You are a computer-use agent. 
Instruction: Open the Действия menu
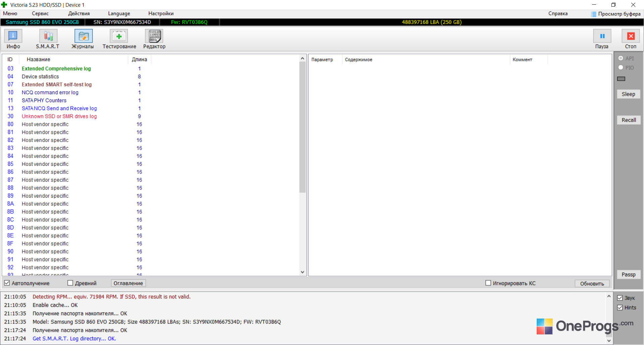click(x=79, y=13)
